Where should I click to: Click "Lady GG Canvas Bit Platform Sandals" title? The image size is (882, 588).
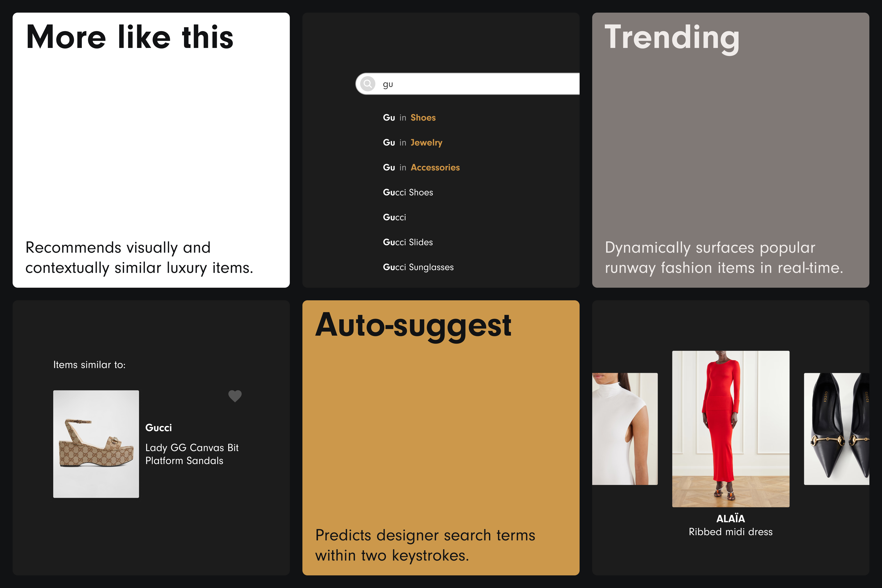192,454
